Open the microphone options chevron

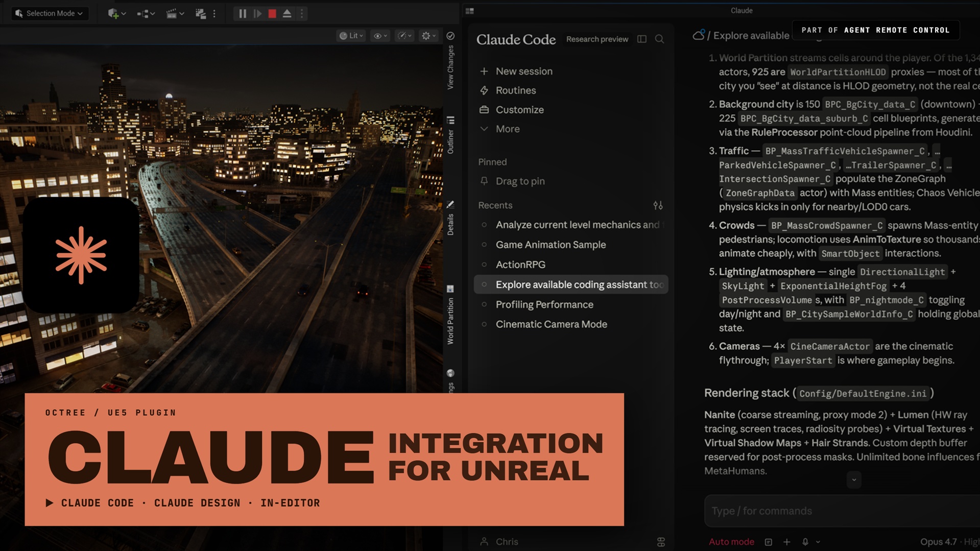818,542
